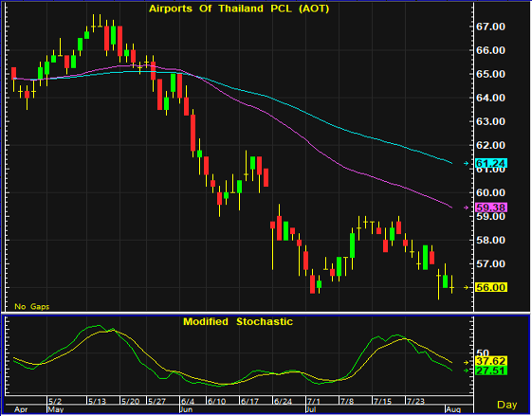The image size is (532, 416).
Task: Click the green arrow beside 27.51
Action: coord(467,371)
